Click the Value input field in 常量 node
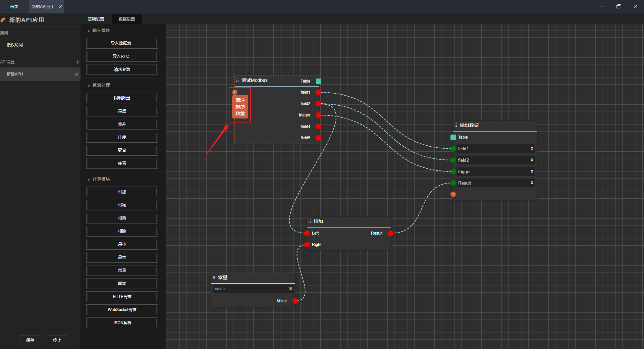 [x=253, y=289]
